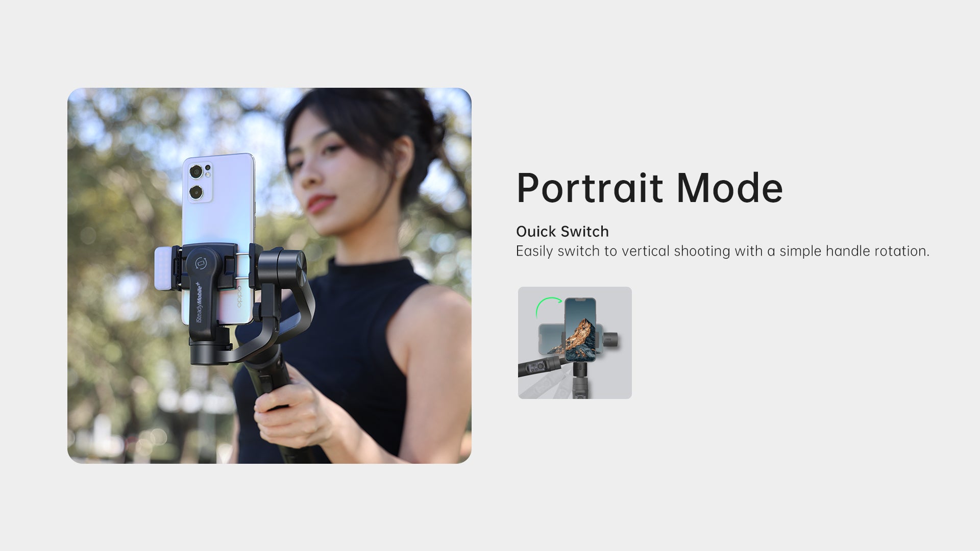The width and height of the screenshot is (980, 551).
Task: Click the oppo logo on the phone
Action: 240,296
